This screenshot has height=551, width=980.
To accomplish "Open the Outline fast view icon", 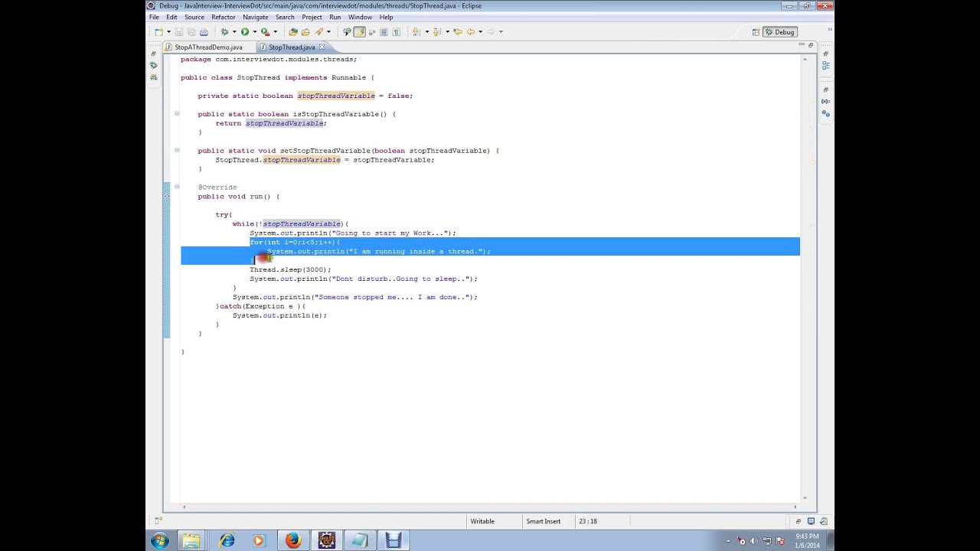I will [x=826, y=66].
